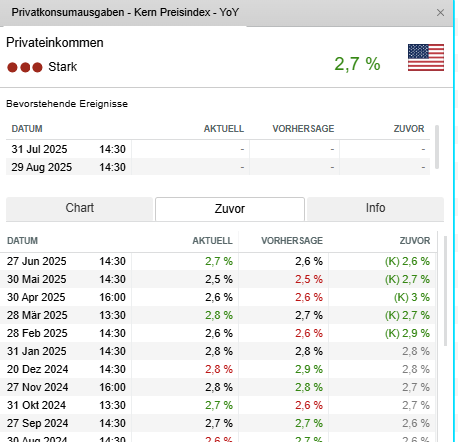This screenshot has height=442, width=458.
Task: Click the green 2,9 % forecast value
Action: 309,369
